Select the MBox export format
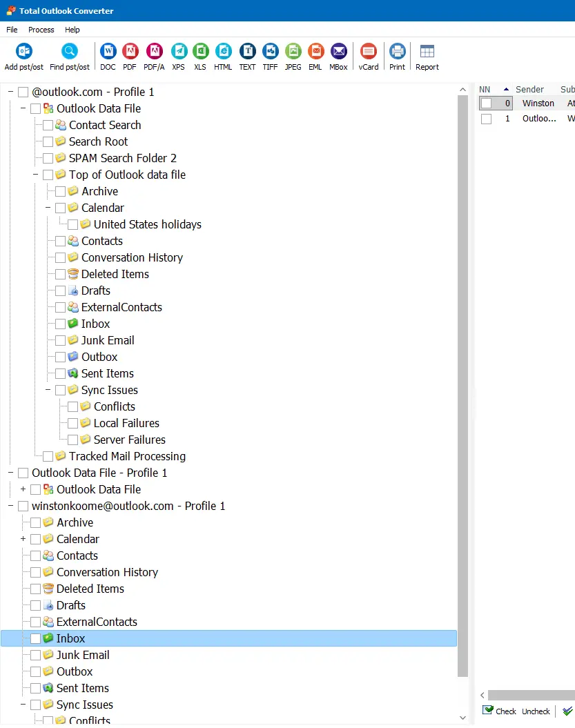Image resolution: width=575 pixels, height=728 pixels. click(x=338, y=51)
